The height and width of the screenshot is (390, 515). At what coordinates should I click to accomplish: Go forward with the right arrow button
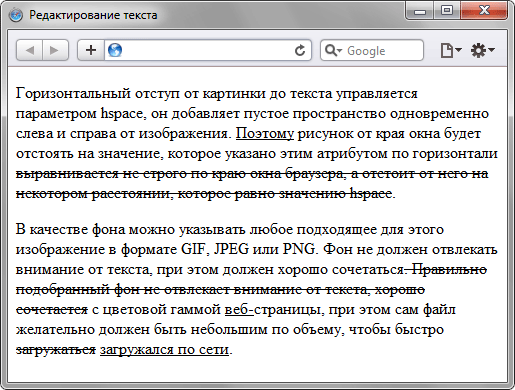pyautogui.click(x=55, y=50)
